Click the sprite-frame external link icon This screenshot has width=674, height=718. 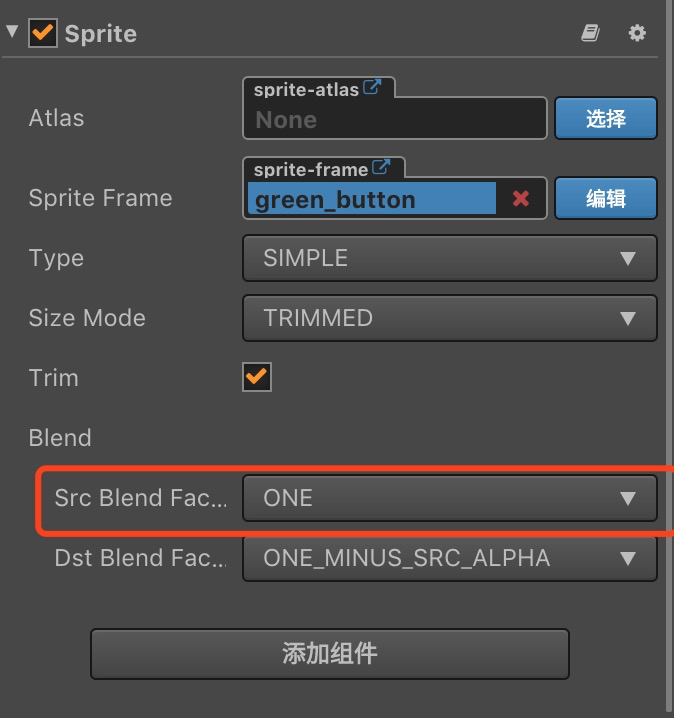[x=381, y=167]
